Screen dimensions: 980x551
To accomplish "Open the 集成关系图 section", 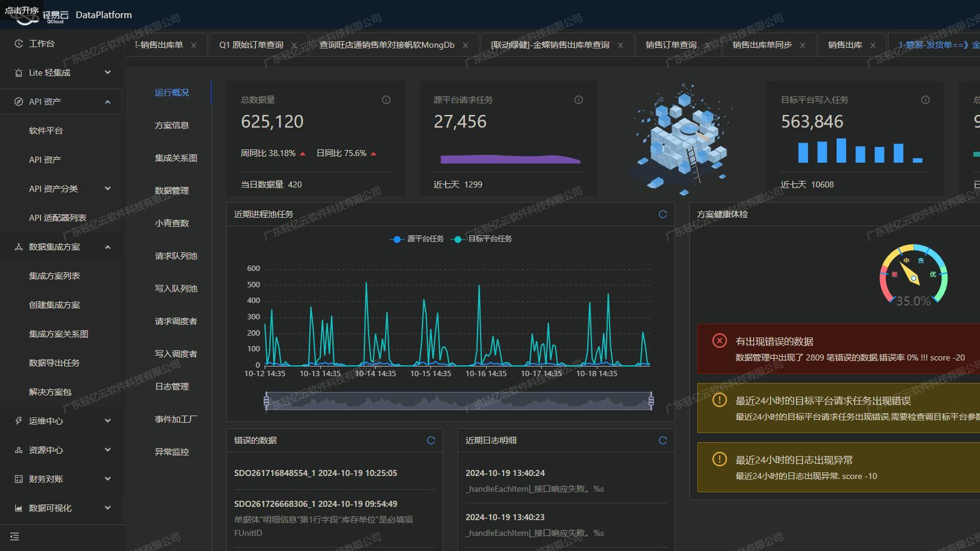I will (176, 158).
